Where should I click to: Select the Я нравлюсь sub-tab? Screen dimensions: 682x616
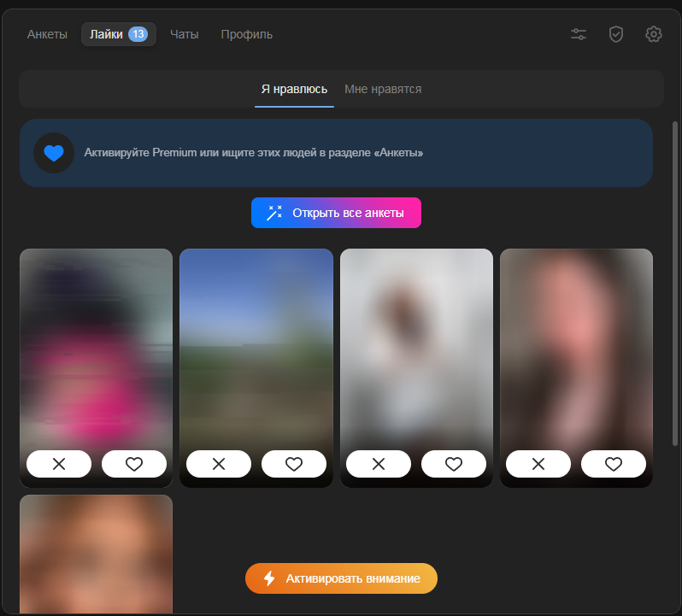point(294,89)
